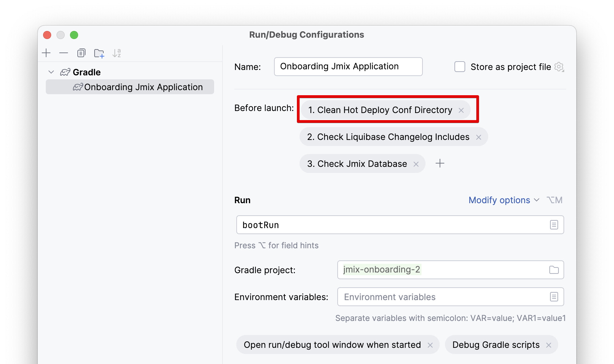Browse for Gradle project folder icon
The width and height of the screenshot is (614, 364).
[x=554, y=270]
